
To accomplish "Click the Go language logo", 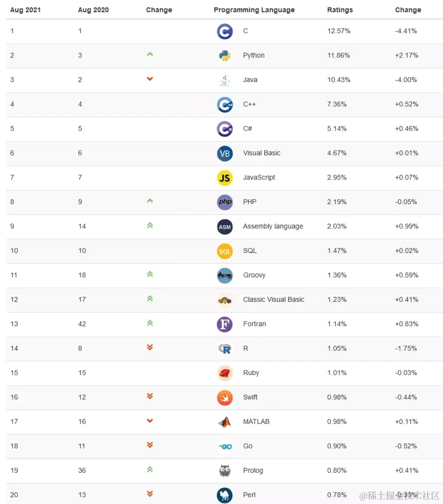I will pyautogui.click(x=225, y=447).
